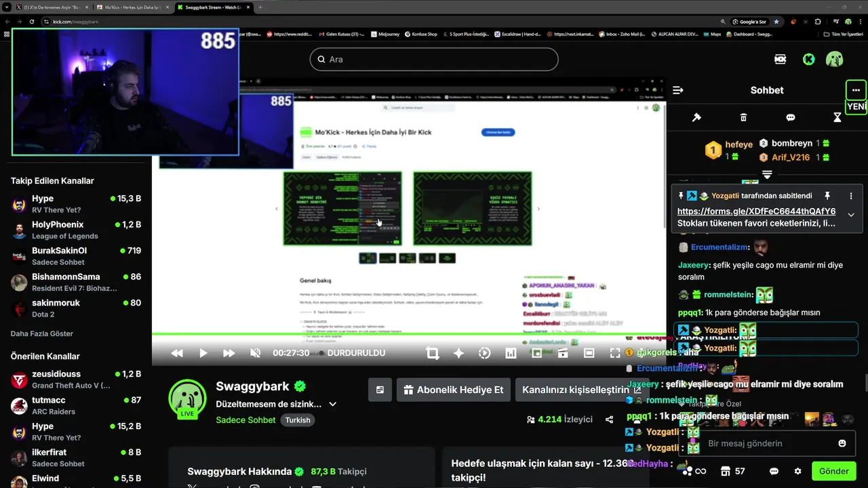The height and width of the screenshot is (488, 868).
Task: Collapse the gift leaderboard section
Action: (767, 174)
